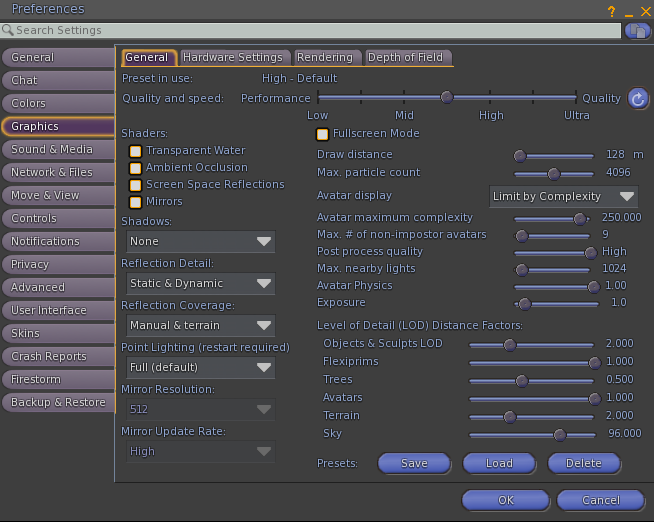This screenshot has height=522, width=654.
Task: Cancel the preferences dialog
Action: coord(601,500)
